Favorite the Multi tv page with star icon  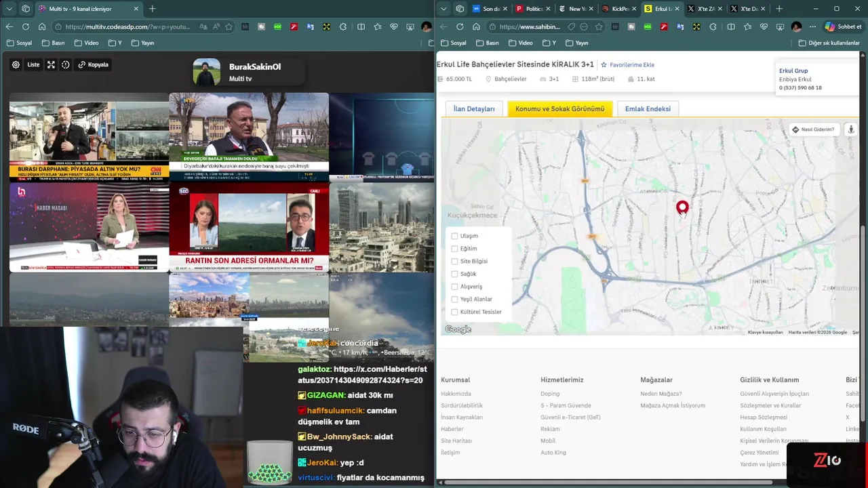click(x=229, y=26)
